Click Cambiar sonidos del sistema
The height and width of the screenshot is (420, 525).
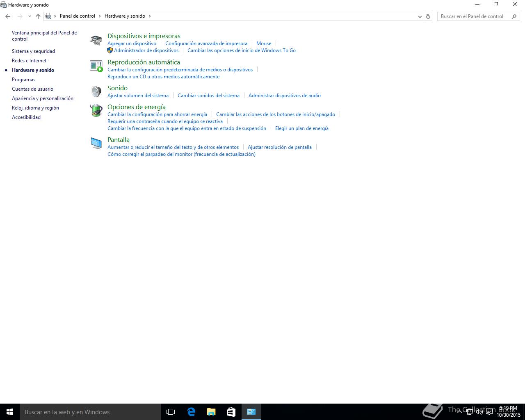[208, 96]
